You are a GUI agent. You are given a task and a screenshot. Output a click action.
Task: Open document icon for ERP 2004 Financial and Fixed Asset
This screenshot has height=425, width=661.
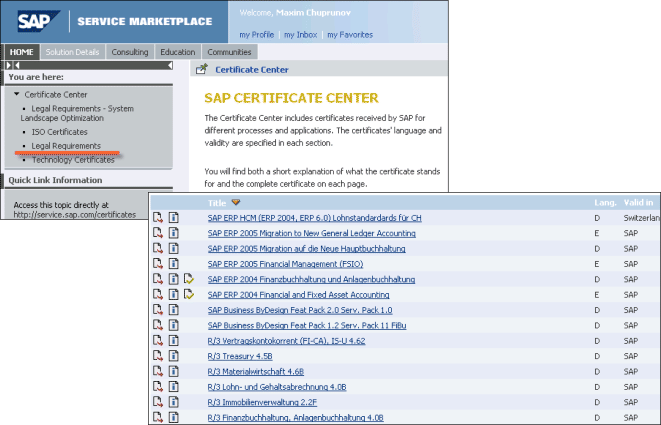158,294
